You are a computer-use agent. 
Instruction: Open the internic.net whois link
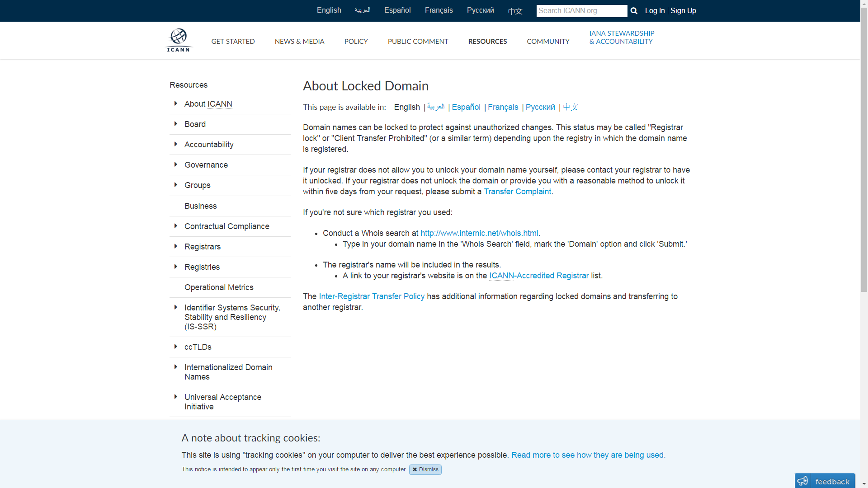coord(479,233)
